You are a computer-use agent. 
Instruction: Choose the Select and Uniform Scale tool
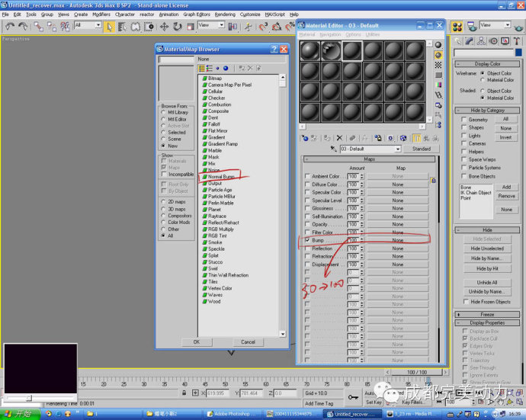point(191,27)
